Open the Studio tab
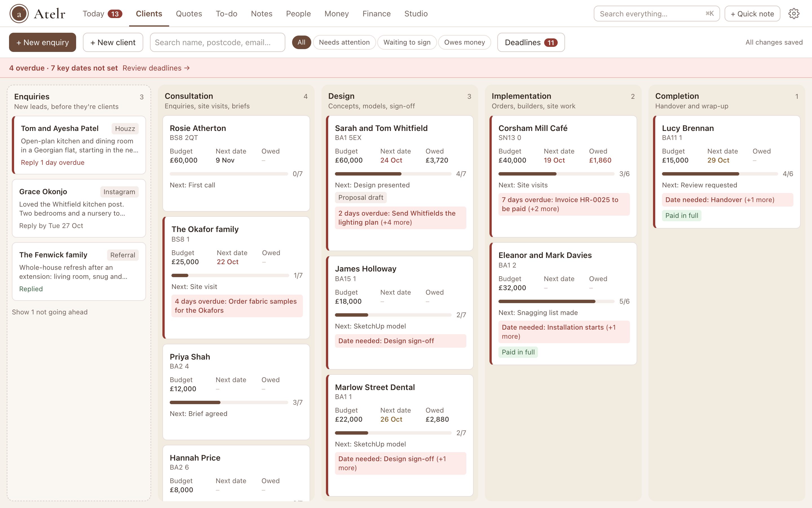Screen dimensions: 812x508 [x=416, y=14]
